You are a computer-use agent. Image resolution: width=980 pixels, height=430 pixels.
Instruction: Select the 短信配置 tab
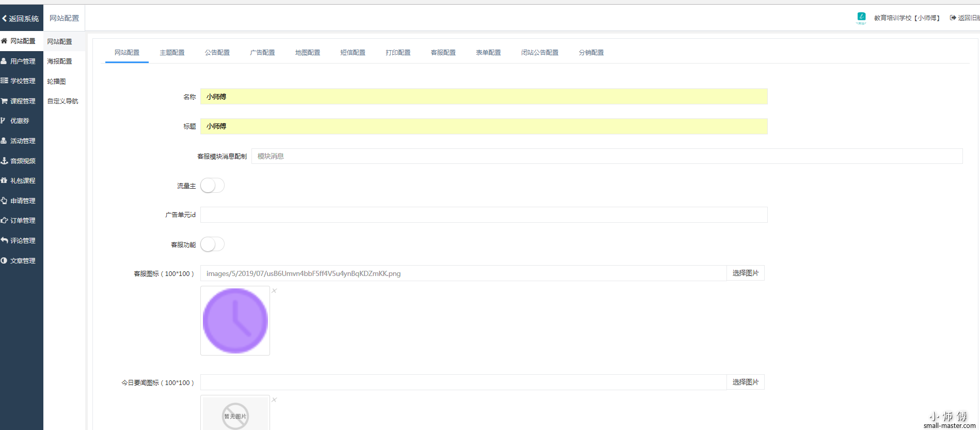(353, 53)
